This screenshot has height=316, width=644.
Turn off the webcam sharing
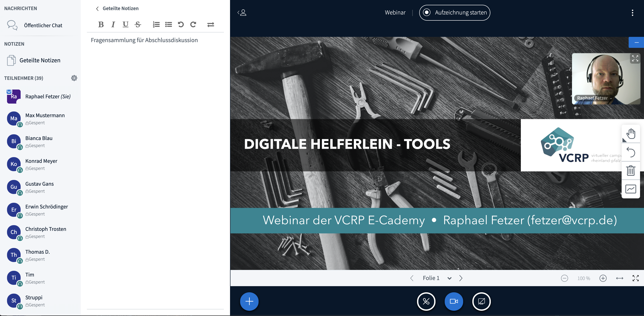[x=453, y=301]
